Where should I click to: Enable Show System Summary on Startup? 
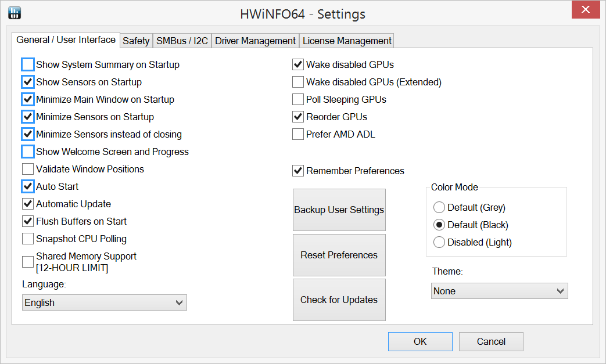pyautogui.click(x=28, y=64)
